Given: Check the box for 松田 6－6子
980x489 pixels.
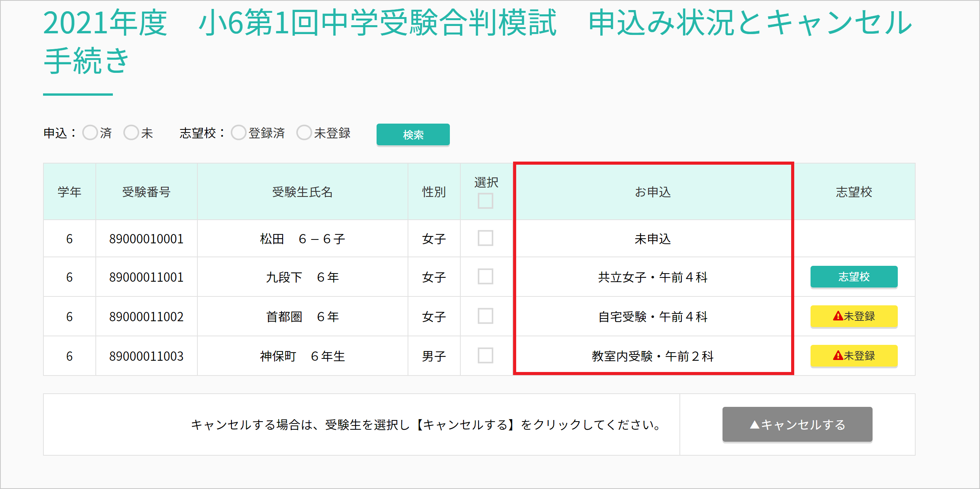Looking at the screenshot, I should click(x=485, y=238).
